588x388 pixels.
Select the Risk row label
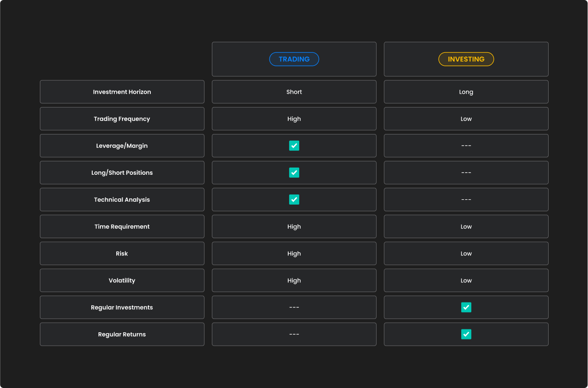coord(122,254)
